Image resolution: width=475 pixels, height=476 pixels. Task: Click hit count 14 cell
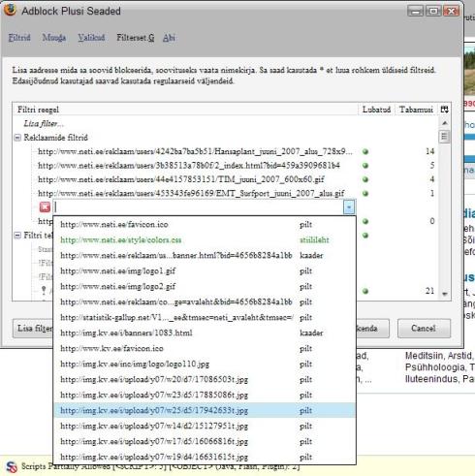pyautogui.click(x=429, y=151)
